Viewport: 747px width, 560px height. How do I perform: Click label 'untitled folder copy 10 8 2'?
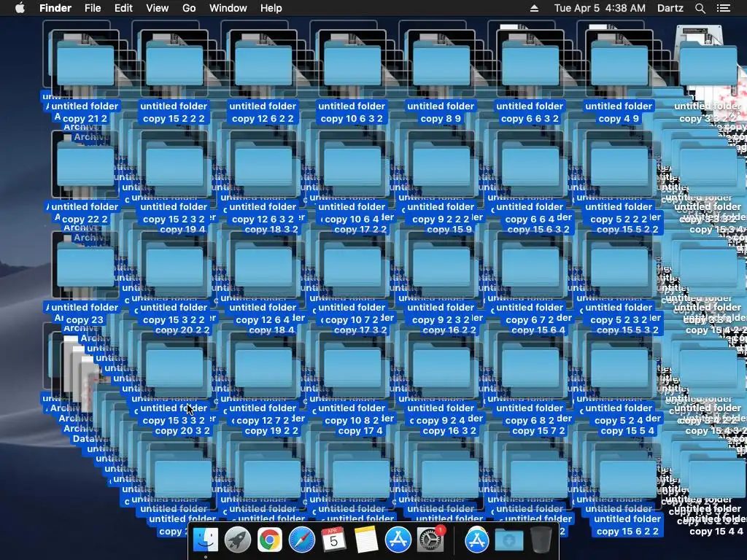[352, 414]
